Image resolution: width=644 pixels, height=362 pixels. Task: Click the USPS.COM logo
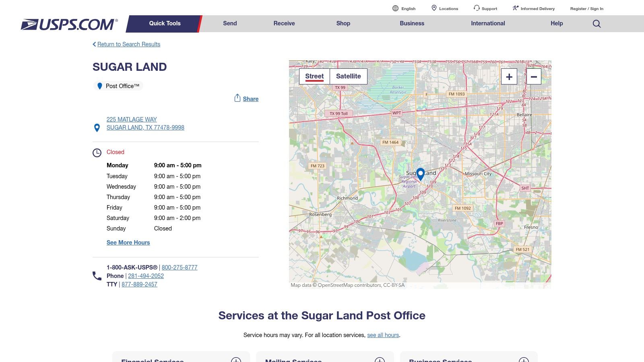coord(69,24)
